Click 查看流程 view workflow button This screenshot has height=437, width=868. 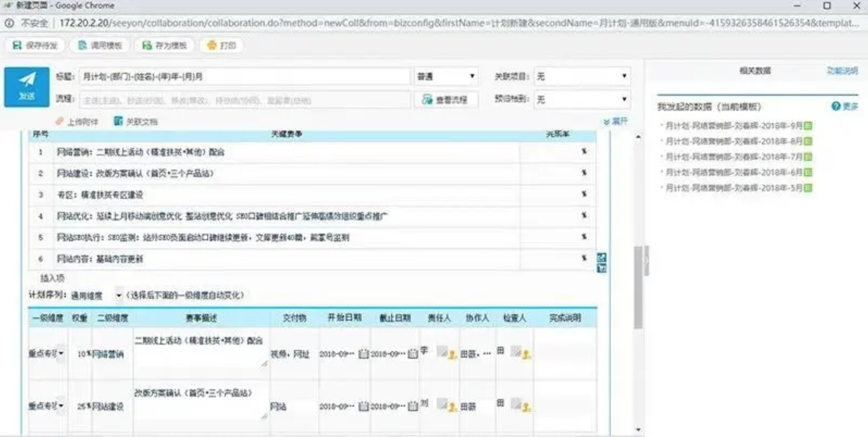click(x=445, y=99)
